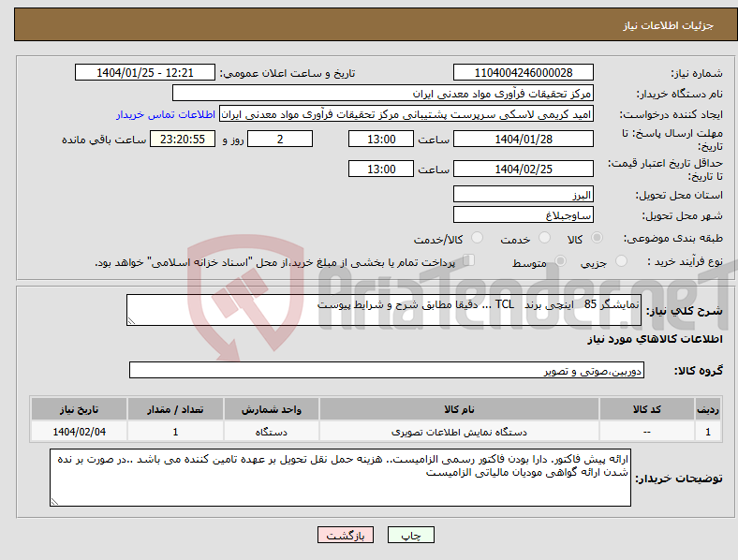Click the تاریخ نیاز column header

(79, 409)
